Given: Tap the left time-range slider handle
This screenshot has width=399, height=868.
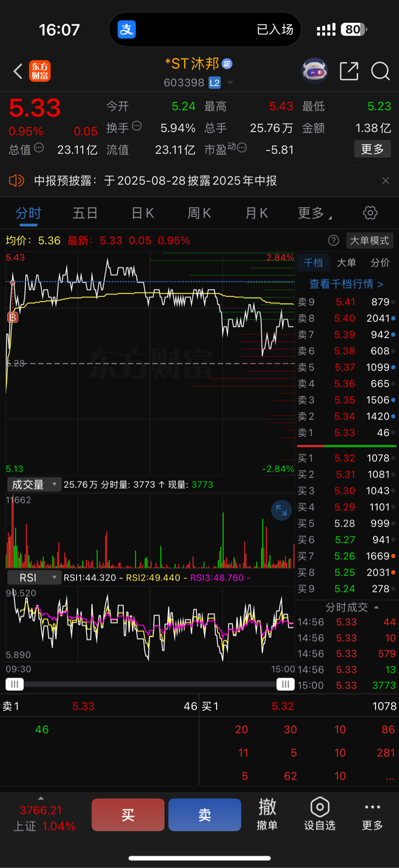Looking at the screenshot, I should (x=15, y=684).
